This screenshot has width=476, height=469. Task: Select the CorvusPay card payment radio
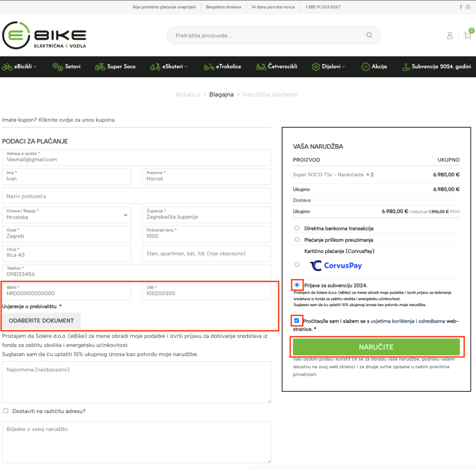(x=297, y=265)
